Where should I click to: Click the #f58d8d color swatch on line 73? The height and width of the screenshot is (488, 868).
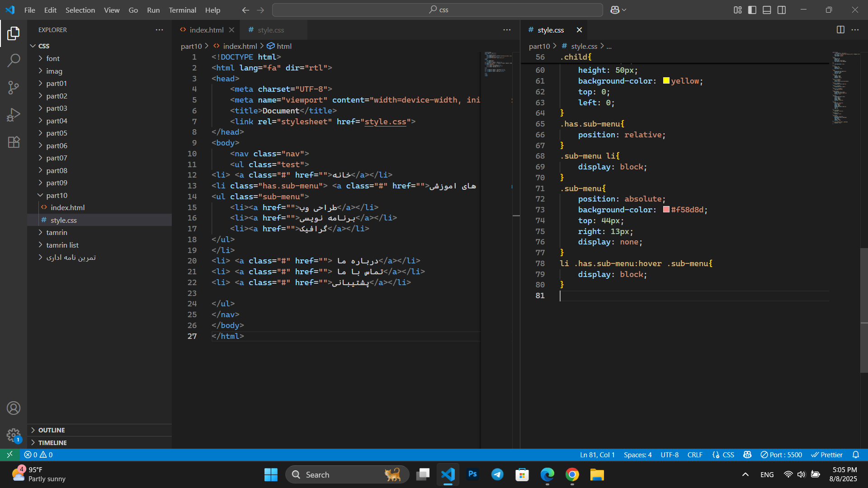[x=666, y=210]
